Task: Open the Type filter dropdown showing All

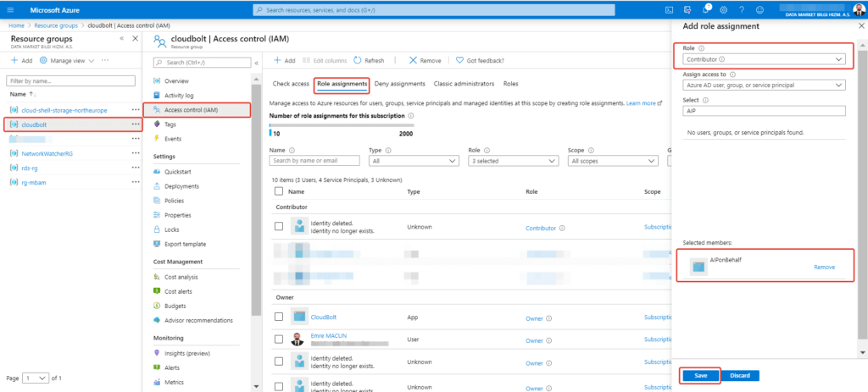Action: tap(414, 161)
